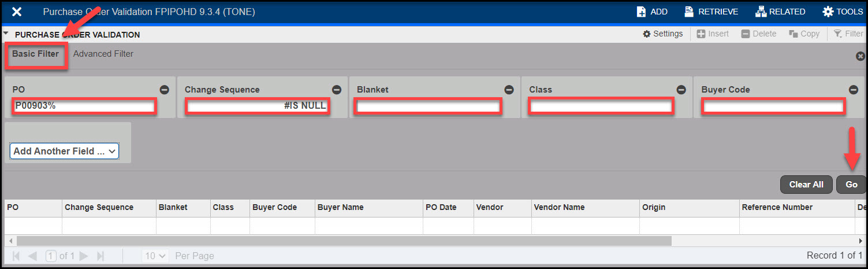Sort by the PO Date column header
This screenshot has height=269, width=868.
coord(448,208)
